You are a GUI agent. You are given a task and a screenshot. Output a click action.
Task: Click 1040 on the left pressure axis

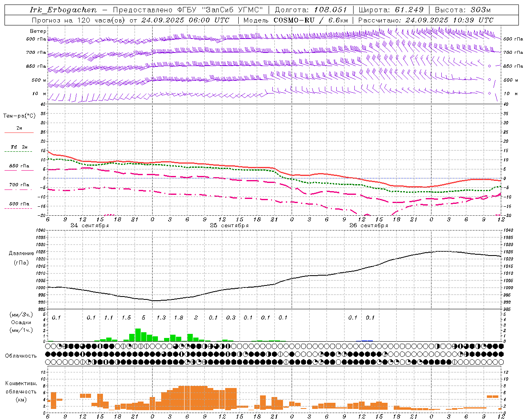pyautogui.click(x=41, y=231)
